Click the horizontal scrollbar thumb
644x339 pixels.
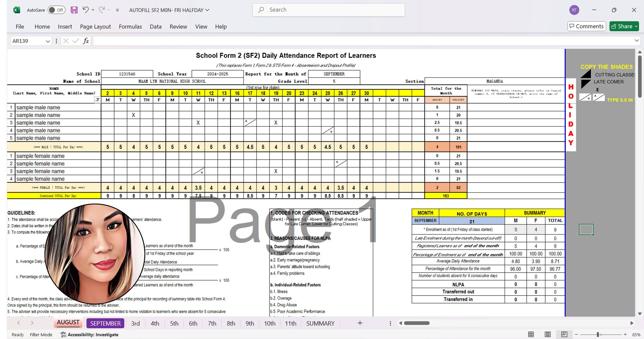tap(417, 323)
